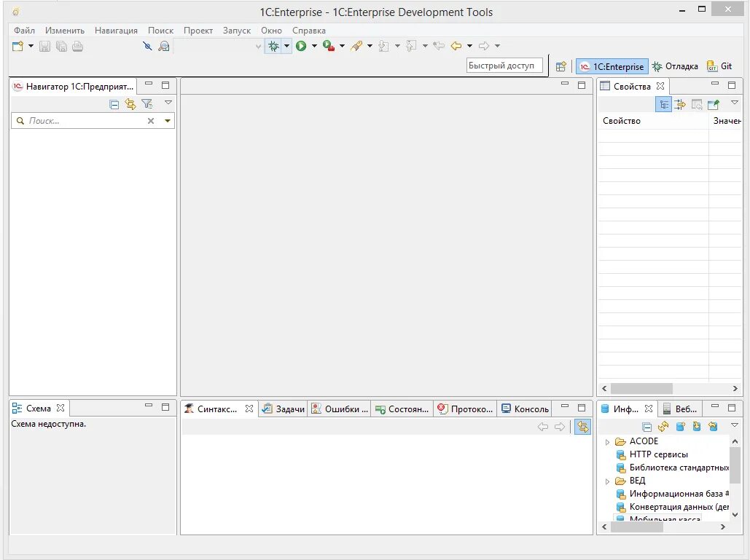750x560 pixels.
Task: Toggle Show Categories in Свойства panel
Action: (x=663, y=104)
